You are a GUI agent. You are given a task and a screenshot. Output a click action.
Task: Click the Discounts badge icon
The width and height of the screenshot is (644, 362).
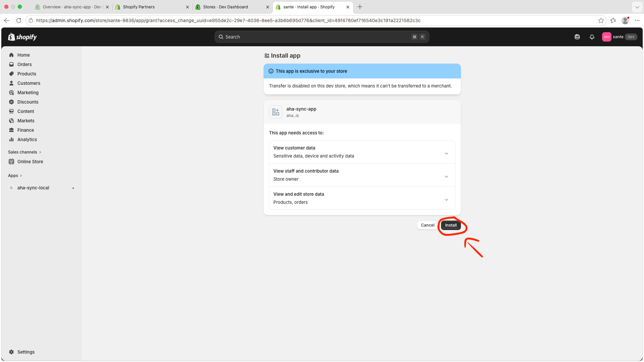[11, 102]
